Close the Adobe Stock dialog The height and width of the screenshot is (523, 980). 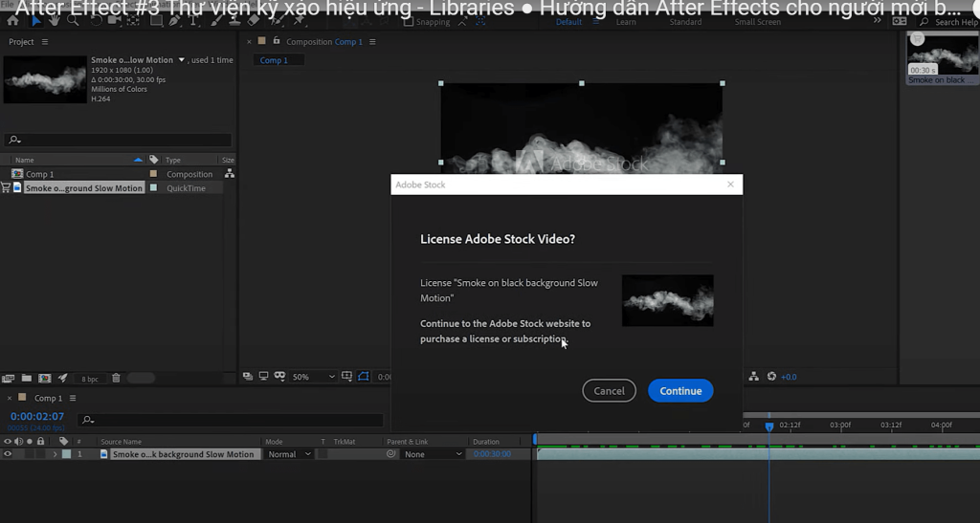click(x=730, y=185)
